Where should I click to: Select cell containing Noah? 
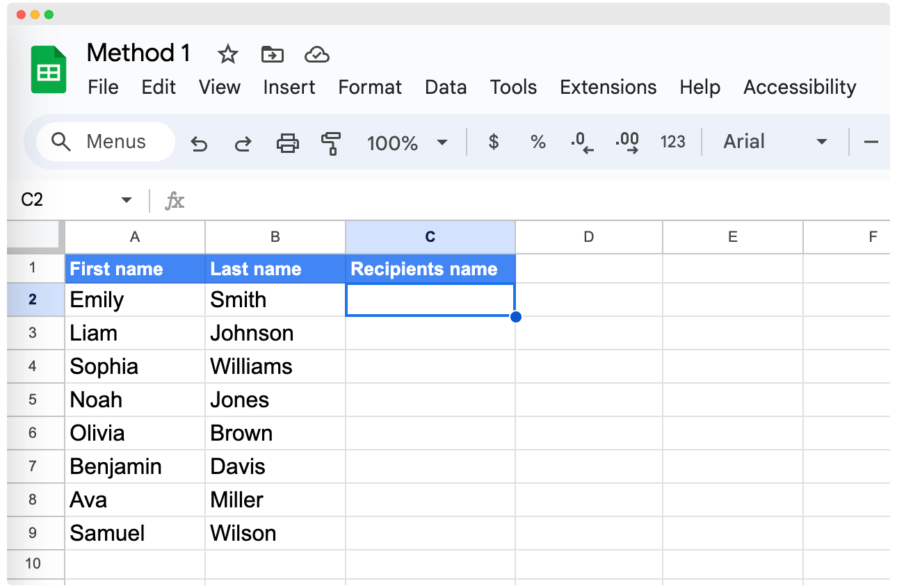click(x=135, y=400)
